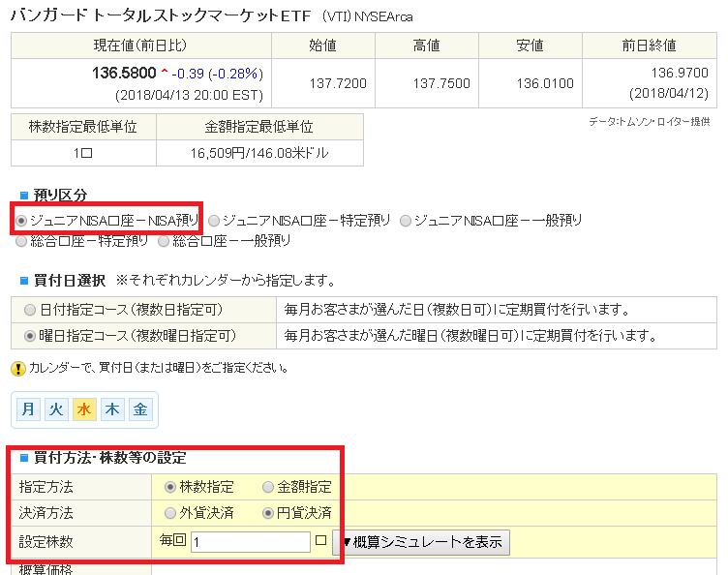The width and height of the screenshot is (728, 575).
Task: Choose 曜日指定コース radio button
Action: (30, 336)
